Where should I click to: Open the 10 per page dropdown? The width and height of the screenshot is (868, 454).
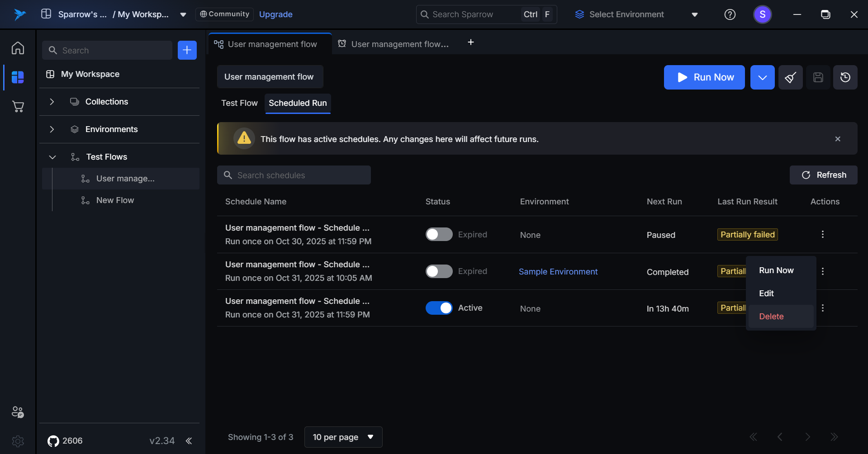pos(343,437)
